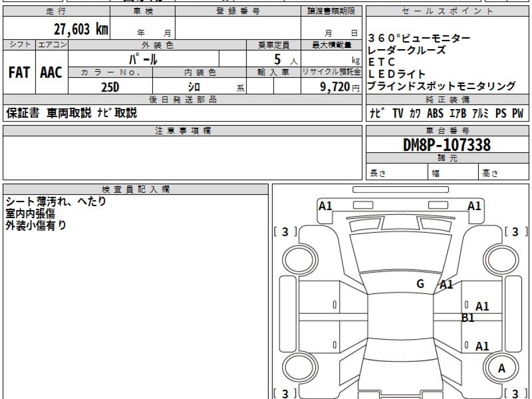Select the 5 人 seating capacity value
The height and width of the screenshot is (399, 532).
286,59
